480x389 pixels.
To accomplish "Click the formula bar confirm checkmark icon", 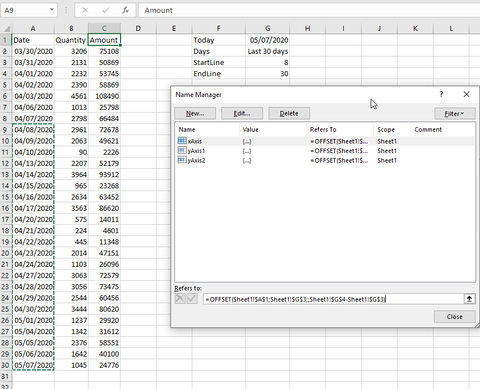I will tap(105, 10).
